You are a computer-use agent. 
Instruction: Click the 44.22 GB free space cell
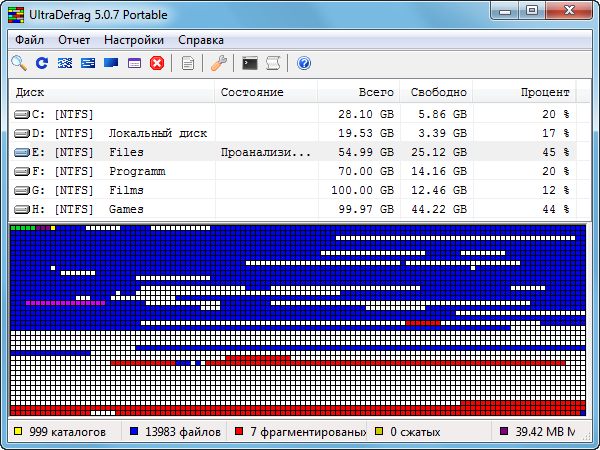click(439, 209)
